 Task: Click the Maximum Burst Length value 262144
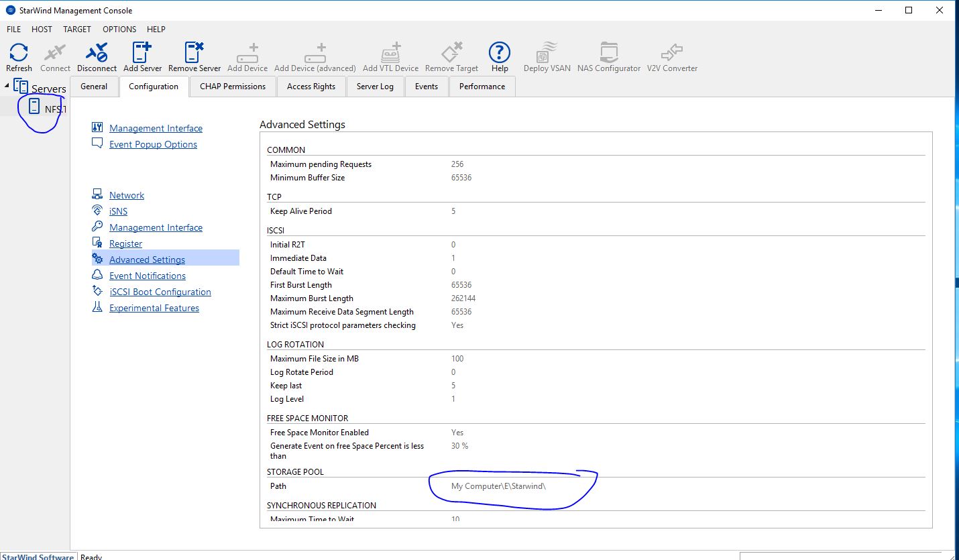[463, 298]
